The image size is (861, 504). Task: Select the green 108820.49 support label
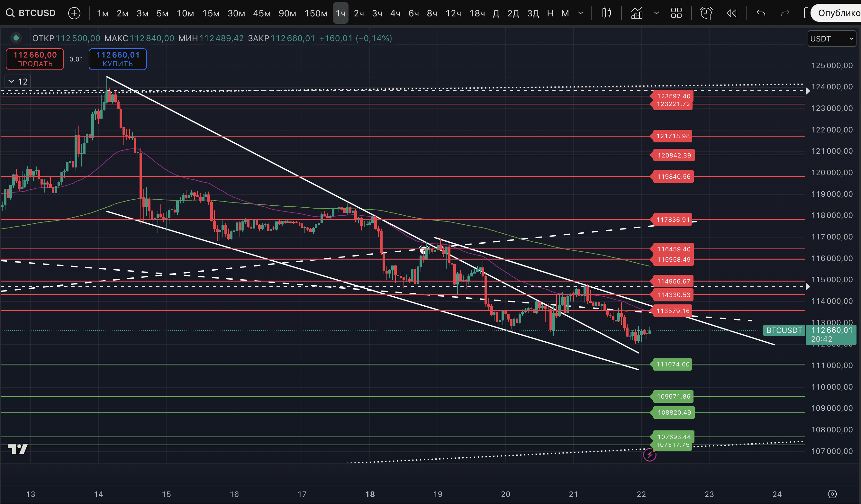674,412
